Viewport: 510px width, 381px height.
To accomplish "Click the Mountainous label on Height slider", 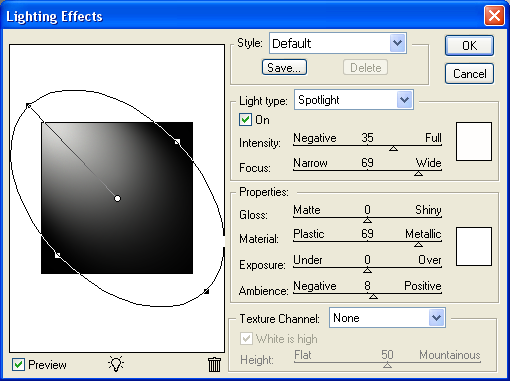I will tap(450, 355).
